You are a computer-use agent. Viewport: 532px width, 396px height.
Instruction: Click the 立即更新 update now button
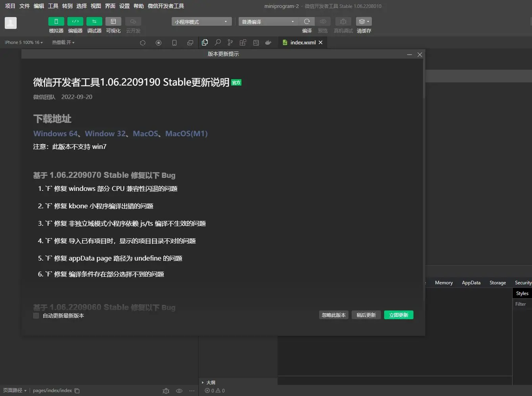(399, 315)
